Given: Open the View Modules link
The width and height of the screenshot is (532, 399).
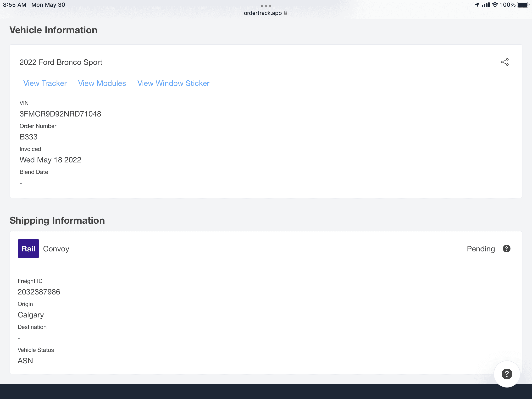Looking at the screenshot, I should pos(102,83).
